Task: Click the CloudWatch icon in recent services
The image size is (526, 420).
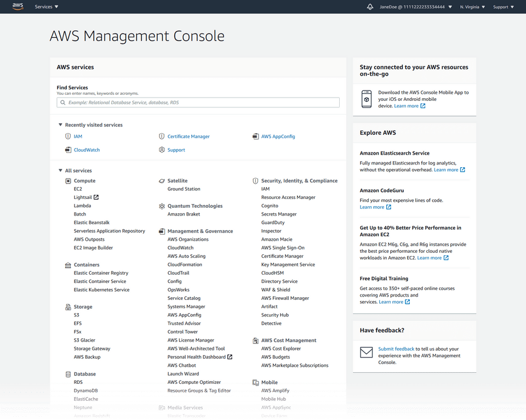Action: click(68, 150)
